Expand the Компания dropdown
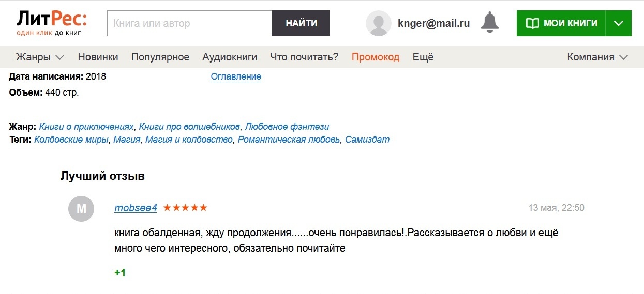Image resolution: width=644 pixels, height=294 pixels. click(597, 57)
